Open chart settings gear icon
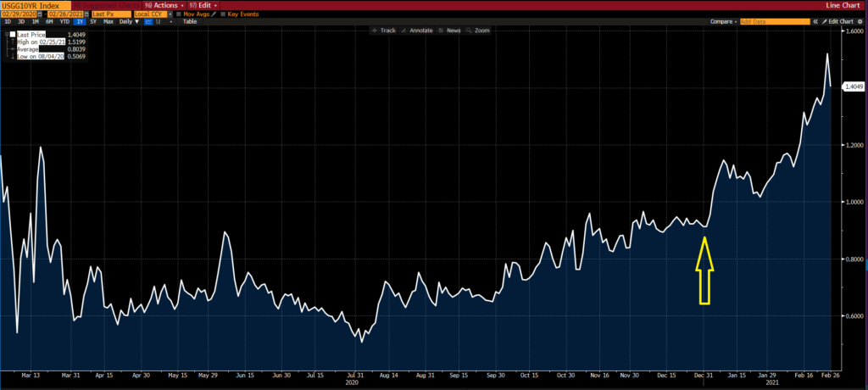 pos(861,21)
